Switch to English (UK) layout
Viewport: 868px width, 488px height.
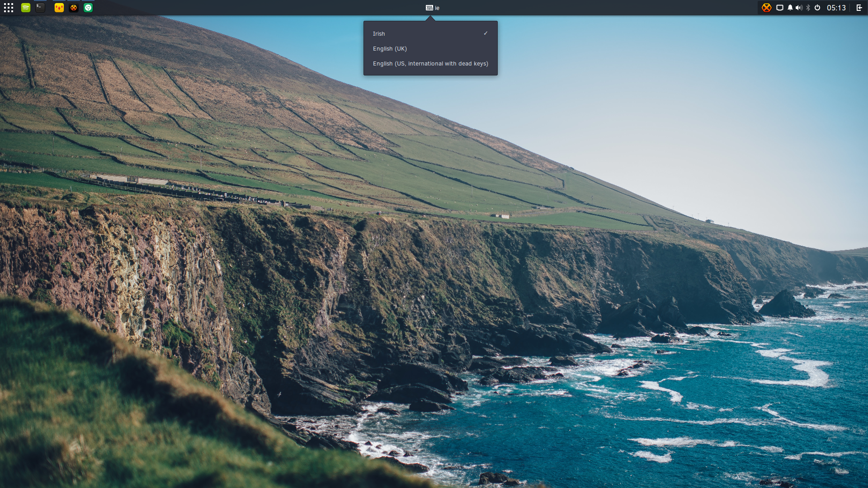tap(430, 48)
